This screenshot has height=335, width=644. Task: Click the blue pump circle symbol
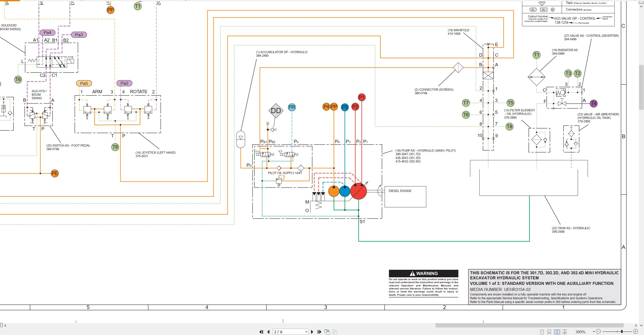[x=345, y=191]
